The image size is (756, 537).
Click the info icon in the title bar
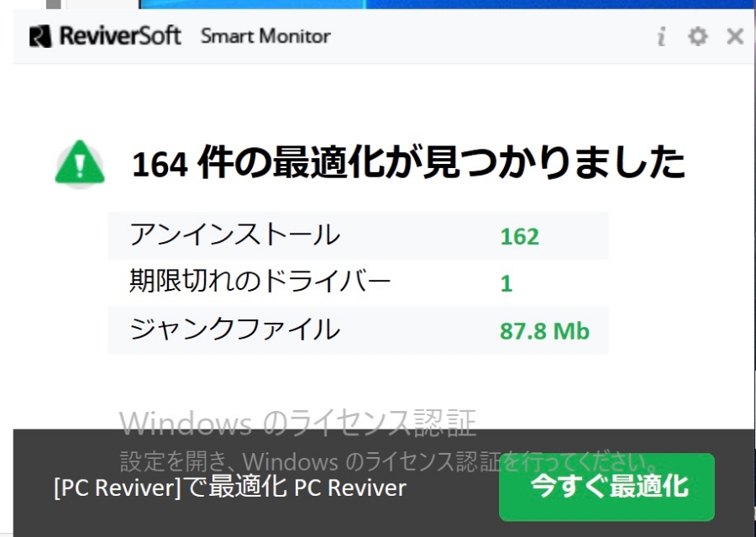point(662,36)
